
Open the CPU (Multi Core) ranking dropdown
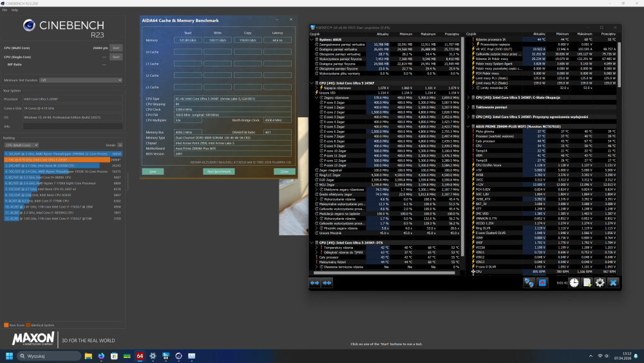coord(23,145)
